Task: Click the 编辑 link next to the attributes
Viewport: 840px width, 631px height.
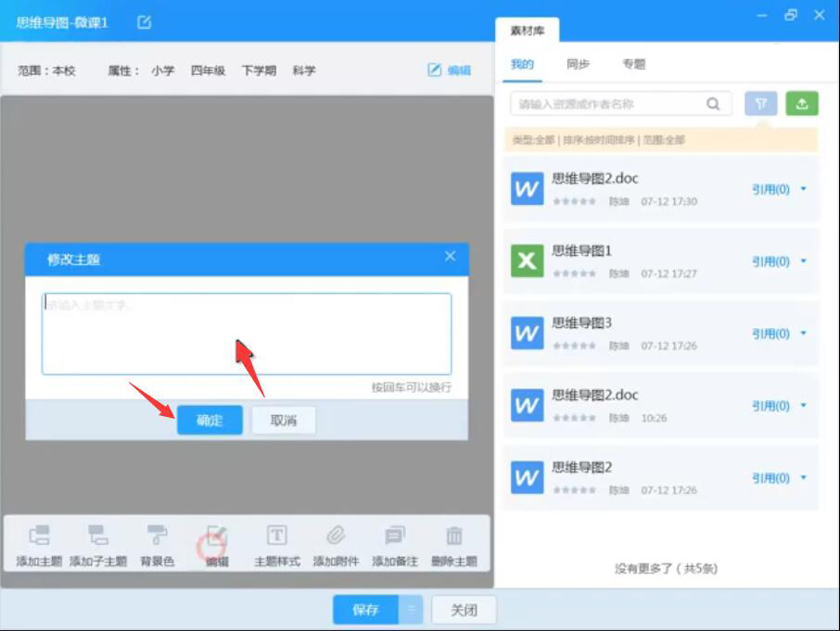Action: point(450,70)
